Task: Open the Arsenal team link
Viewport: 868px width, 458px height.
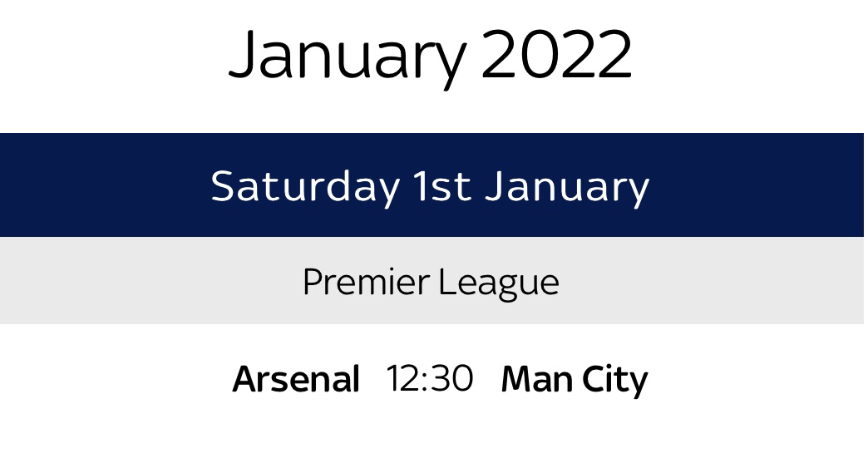Action: [x=296, y=380]
